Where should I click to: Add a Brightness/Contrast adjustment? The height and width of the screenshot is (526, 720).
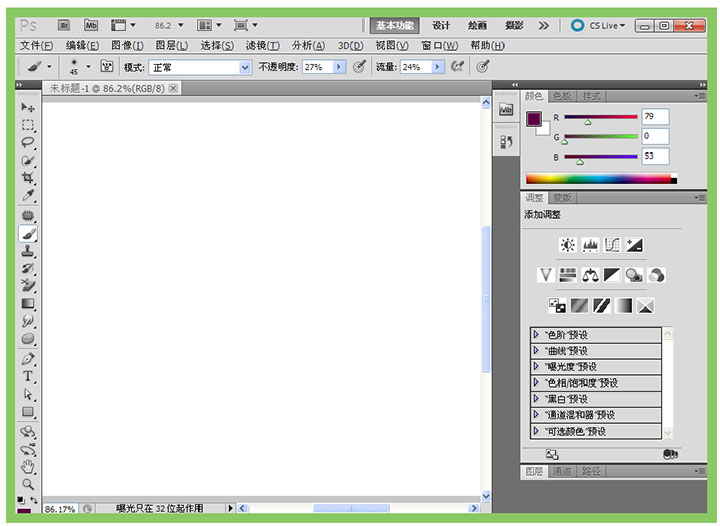click(568, 245)
